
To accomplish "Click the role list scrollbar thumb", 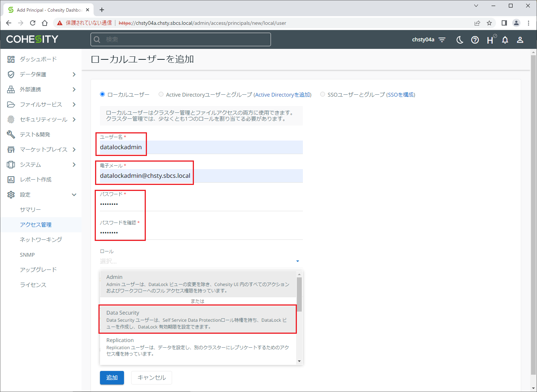I will point(299,294).
